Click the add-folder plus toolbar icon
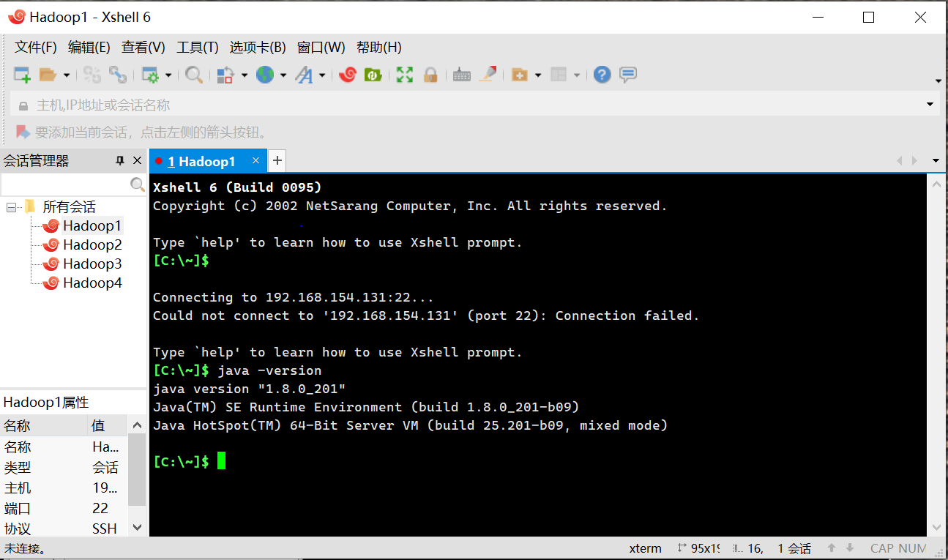The image size is (948, 560). pos(520,75)
